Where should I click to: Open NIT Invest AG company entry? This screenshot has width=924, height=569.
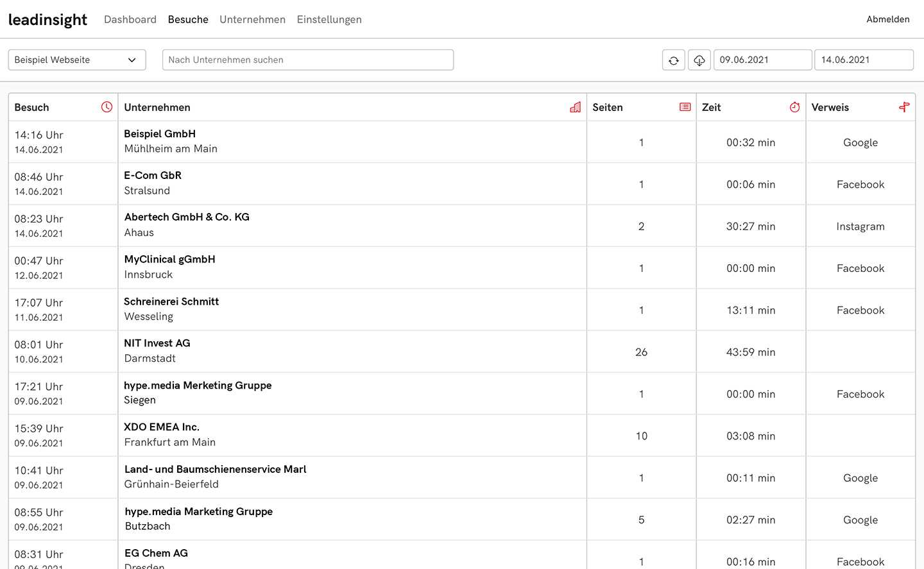[157, 343]
